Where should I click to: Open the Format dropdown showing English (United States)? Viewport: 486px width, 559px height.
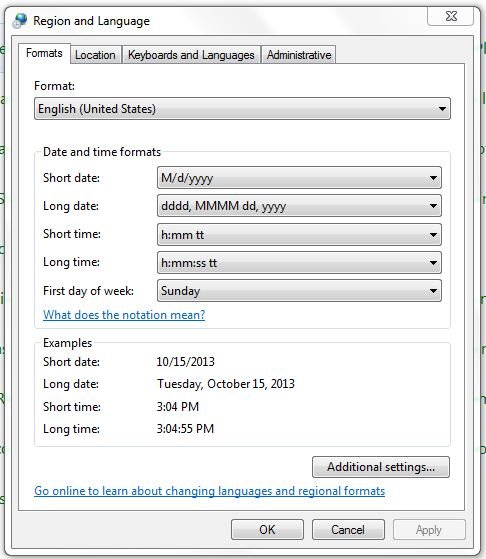point(242,109)
